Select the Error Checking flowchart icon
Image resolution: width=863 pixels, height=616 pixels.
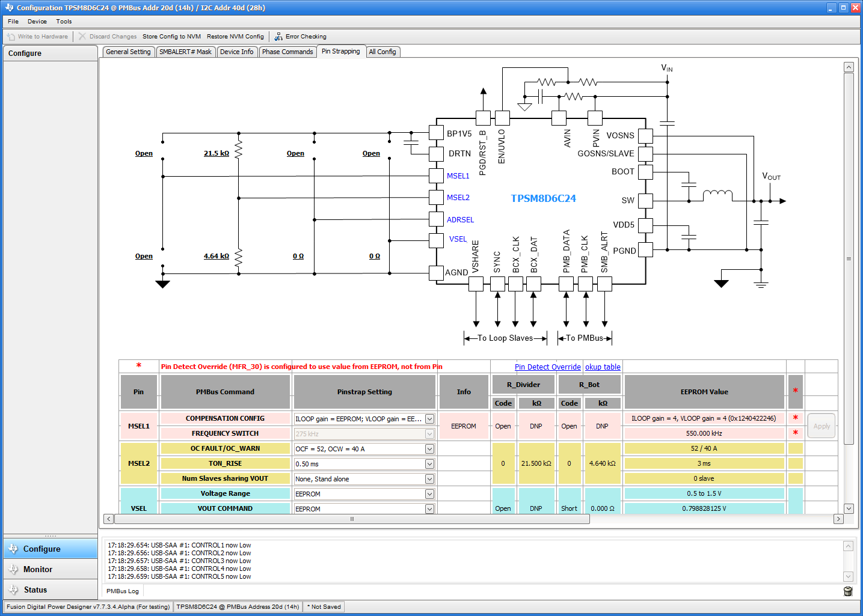pos(278,36)
